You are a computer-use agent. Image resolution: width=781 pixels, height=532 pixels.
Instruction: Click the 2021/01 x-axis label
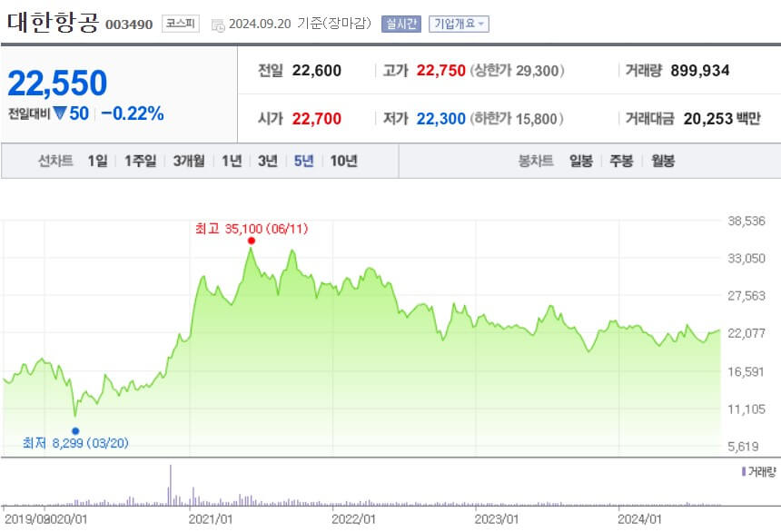(x=210, y=519)
